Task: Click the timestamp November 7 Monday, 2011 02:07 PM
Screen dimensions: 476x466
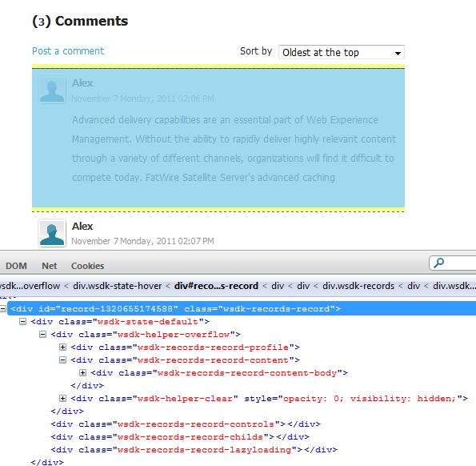Action: point(142,241)
